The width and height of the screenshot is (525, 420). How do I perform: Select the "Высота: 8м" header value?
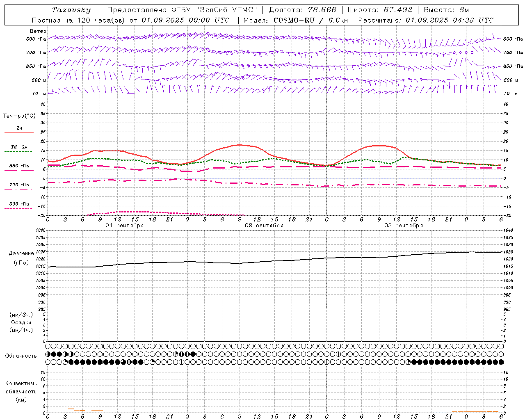[446, 10]
